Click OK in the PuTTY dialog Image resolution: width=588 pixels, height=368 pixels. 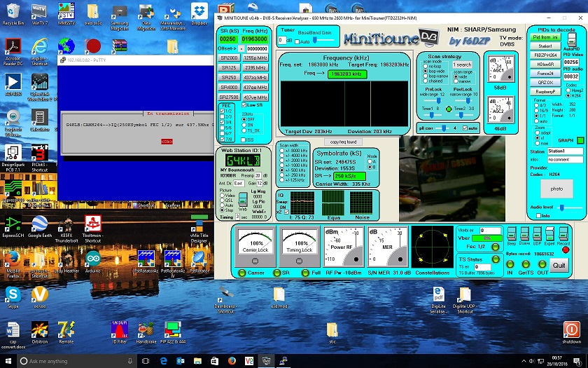tap(167, 142)
